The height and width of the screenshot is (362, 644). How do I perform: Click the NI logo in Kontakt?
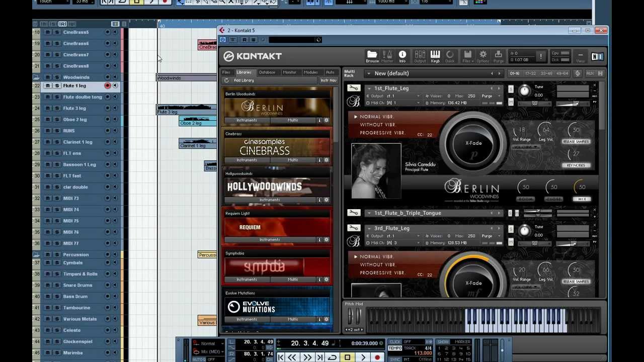click(x=597, y=56)
